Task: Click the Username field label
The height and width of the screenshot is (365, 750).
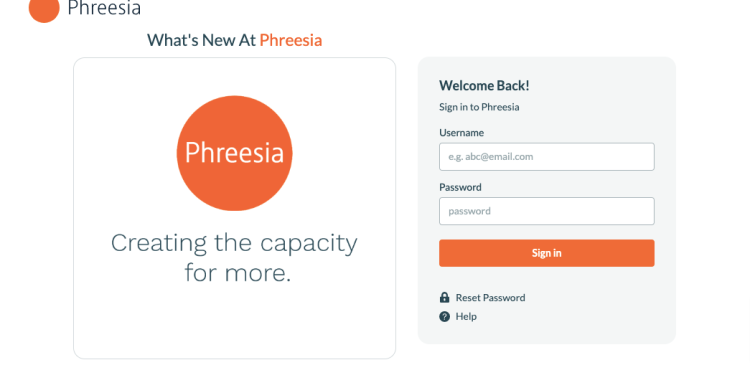Action: [462, 133]
